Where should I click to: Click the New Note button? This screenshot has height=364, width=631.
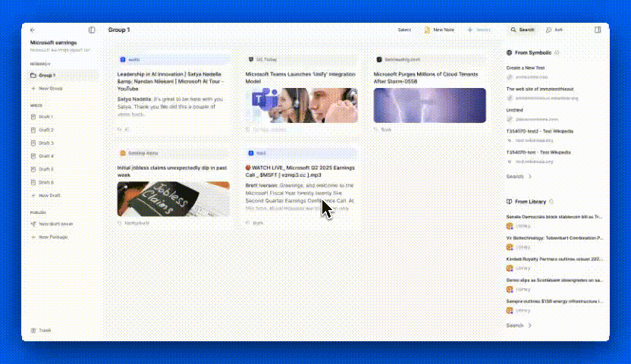coord(439,30)
